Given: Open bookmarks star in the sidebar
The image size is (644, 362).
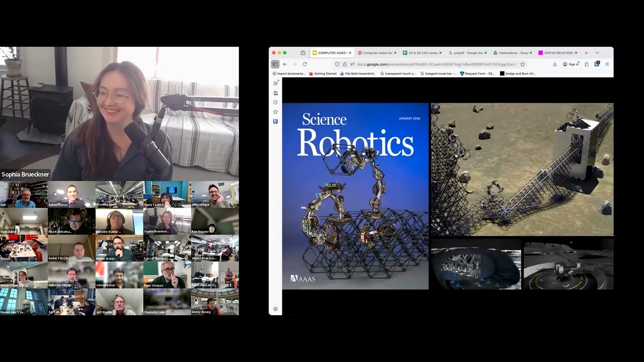Looking at the screenshot, I should tap(275, 112).
